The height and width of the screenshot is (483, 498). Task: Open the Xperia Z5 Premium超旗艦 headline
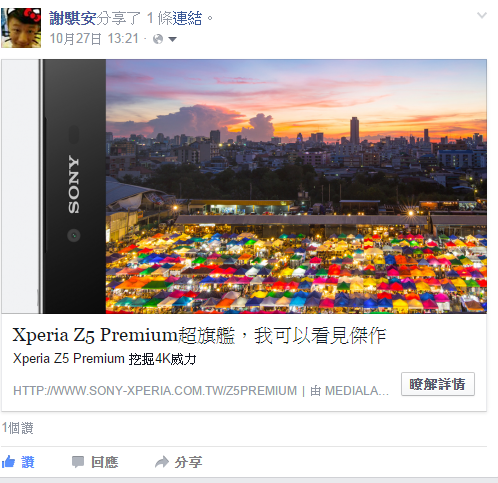[x=199, y=335]
